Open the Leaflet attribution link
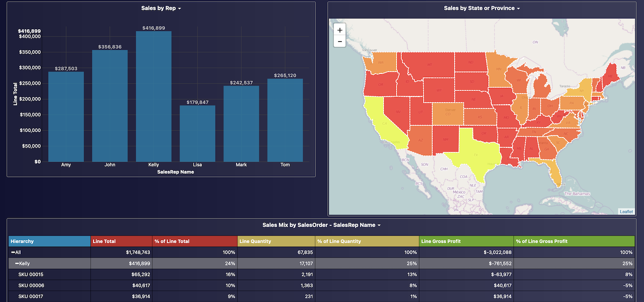644x302 pixels. (626, 211)
